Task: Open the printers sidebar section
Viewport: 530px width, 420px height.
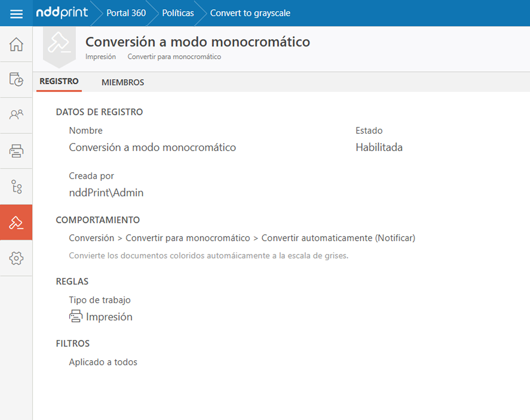Action: pyautogui.click(x=16, y=151)
